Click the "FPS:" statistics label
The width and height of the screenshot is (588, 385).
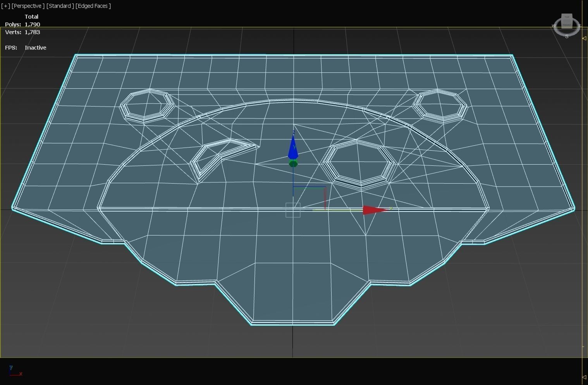pos(11,48)
